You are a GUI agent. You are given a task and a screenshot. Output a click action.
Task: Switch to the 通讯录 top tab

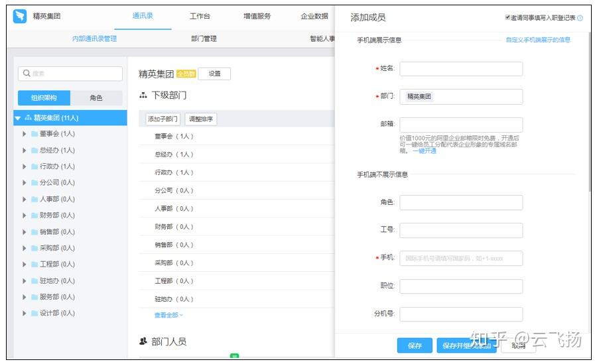click(x=143, y=16)
